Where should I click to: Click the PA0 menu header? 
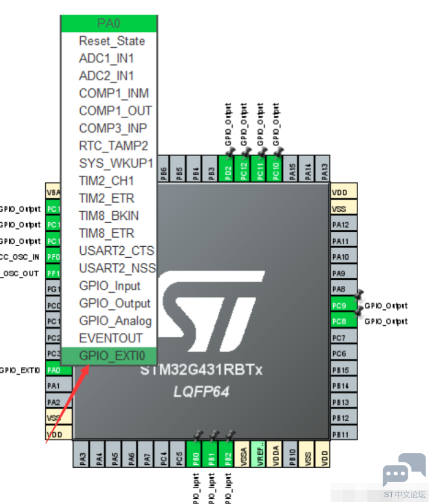click(x=109, y=23)
